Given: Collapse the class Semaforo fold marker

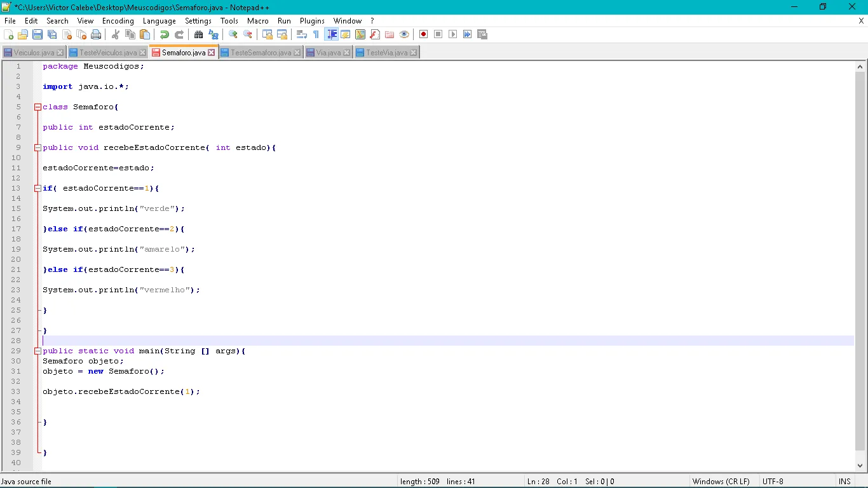Looking at the screenshot, I should (37, 107).
